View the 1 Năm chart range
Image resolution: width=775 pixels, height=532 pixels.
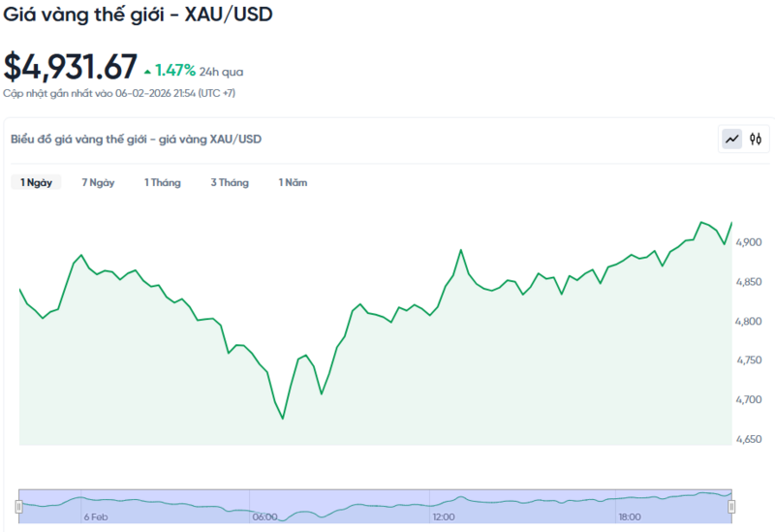tap(293, 182)
